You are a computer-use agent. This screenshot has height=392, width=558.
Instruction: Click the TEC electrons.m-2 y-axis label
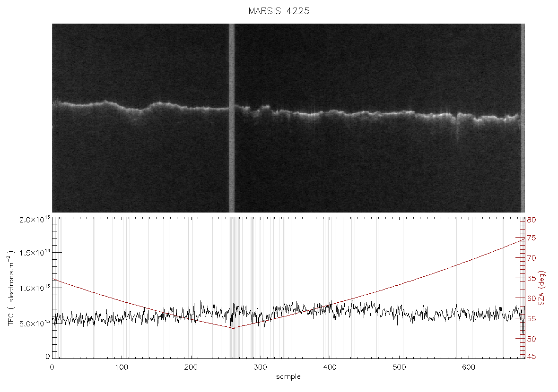11,288
